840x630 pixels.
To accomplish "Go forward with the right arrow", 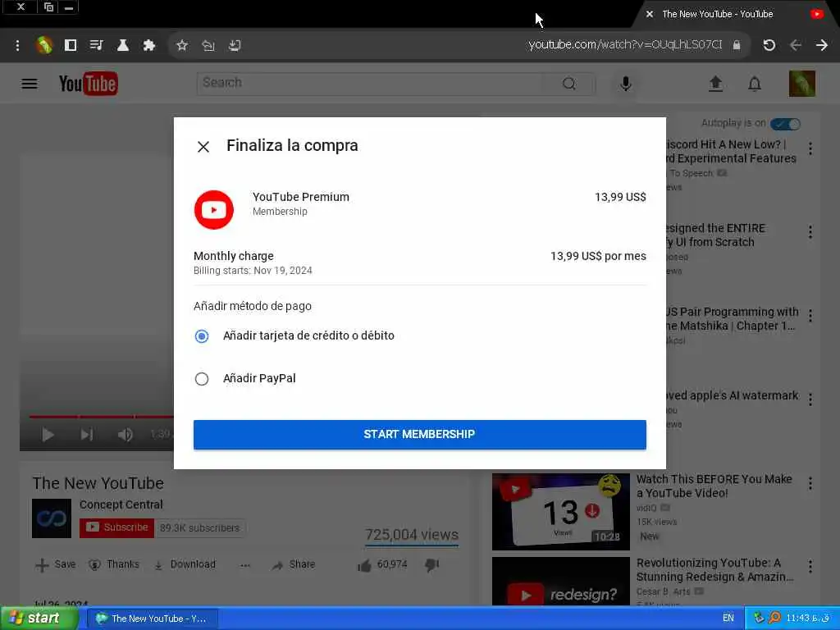I will tap(822, 45).
